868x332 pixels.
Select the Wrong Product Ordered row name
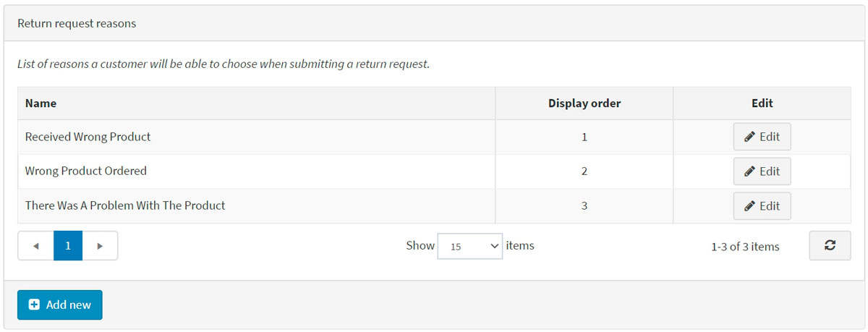(85, 171)
